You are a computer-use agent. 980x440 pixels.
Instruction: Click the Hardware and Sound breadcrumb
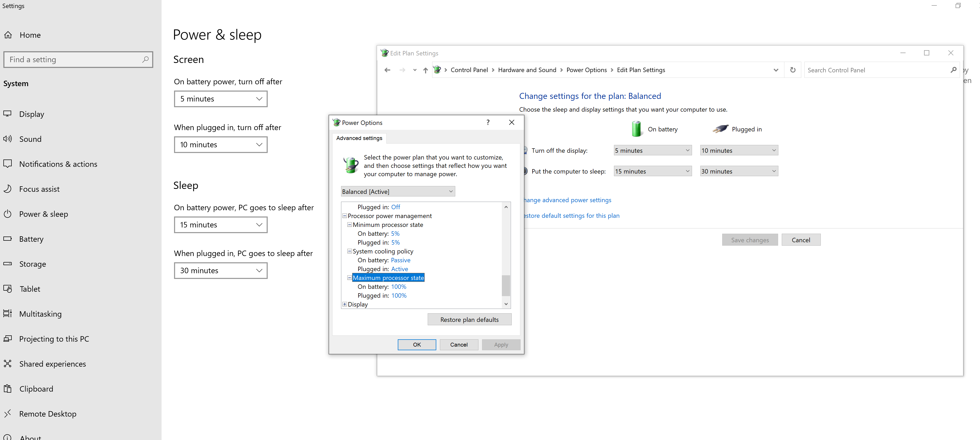[x=527, y=70]
